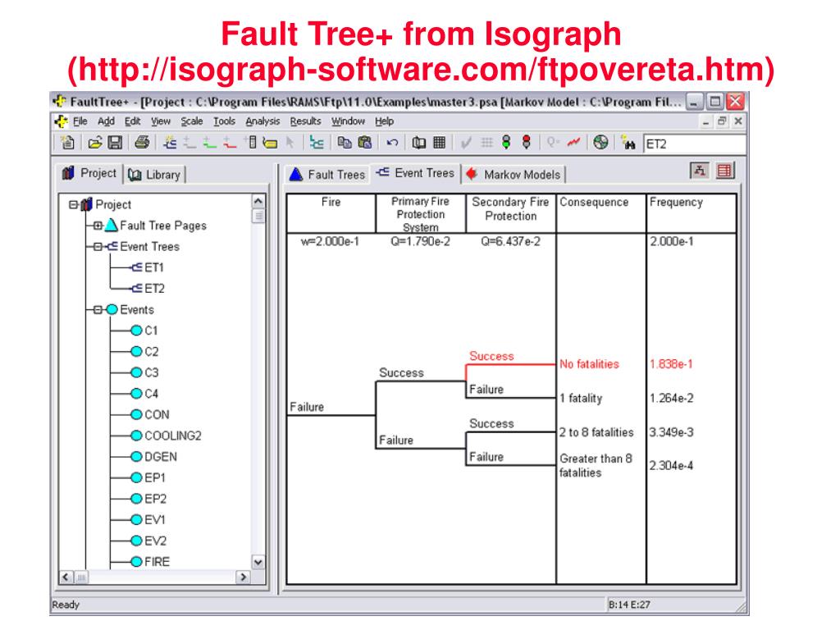Screen dimensions: 840x630
Task: Expand the Fault Tree Pages node
Action: tap(98, 226)
